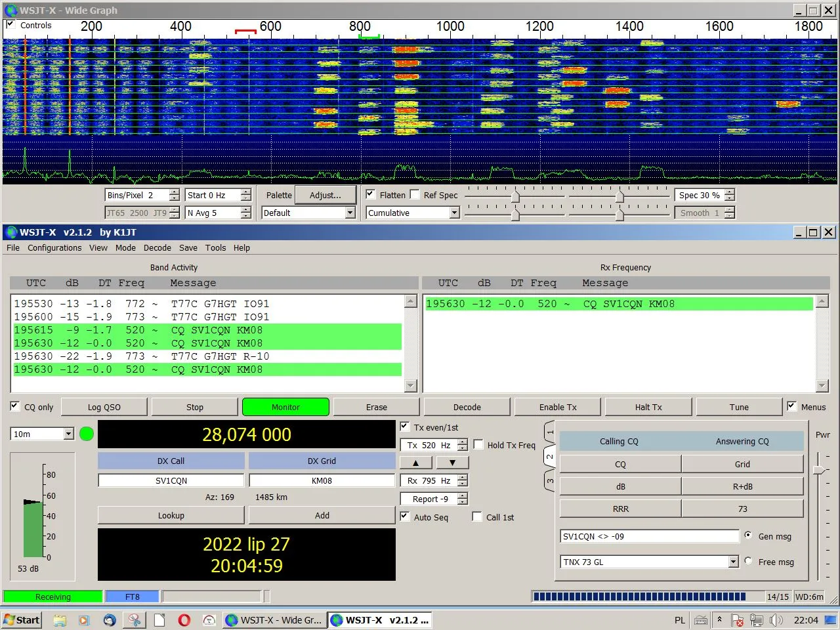Click the DX Call input field
Image resolution: width=840 pixels, height=630 pixels.
pos(171,480)
